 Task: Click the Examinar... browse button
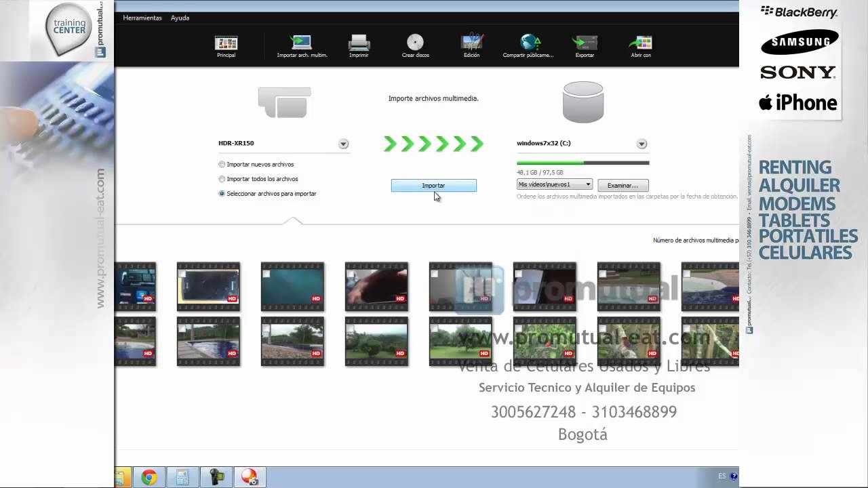pyautogui.click(x=623, y=185)
